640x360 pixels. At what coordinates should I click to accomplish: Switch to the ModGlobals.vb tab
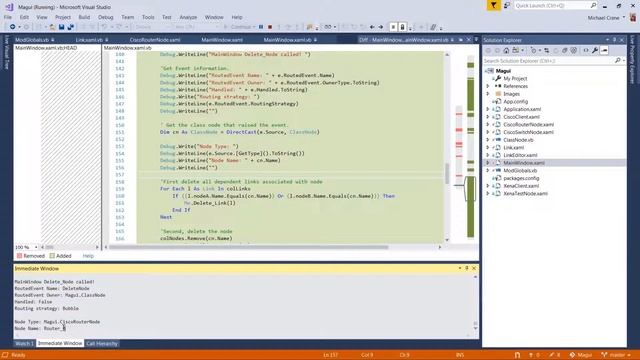click(x=32, y=40)
